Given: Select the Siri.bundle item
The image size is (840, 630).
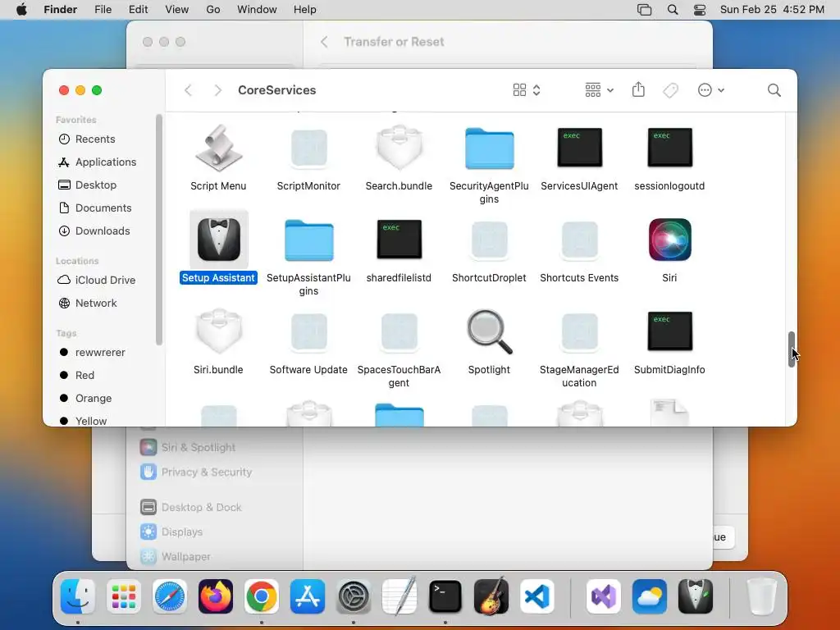Looking at the screenshot, I should click(218, 331).
